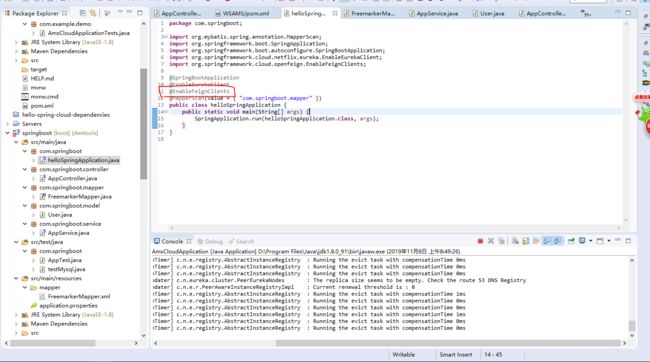The width and height of the screenshot is (650, 362).
Task: Collapse com.springboot.model package
Action: point(25,206)
